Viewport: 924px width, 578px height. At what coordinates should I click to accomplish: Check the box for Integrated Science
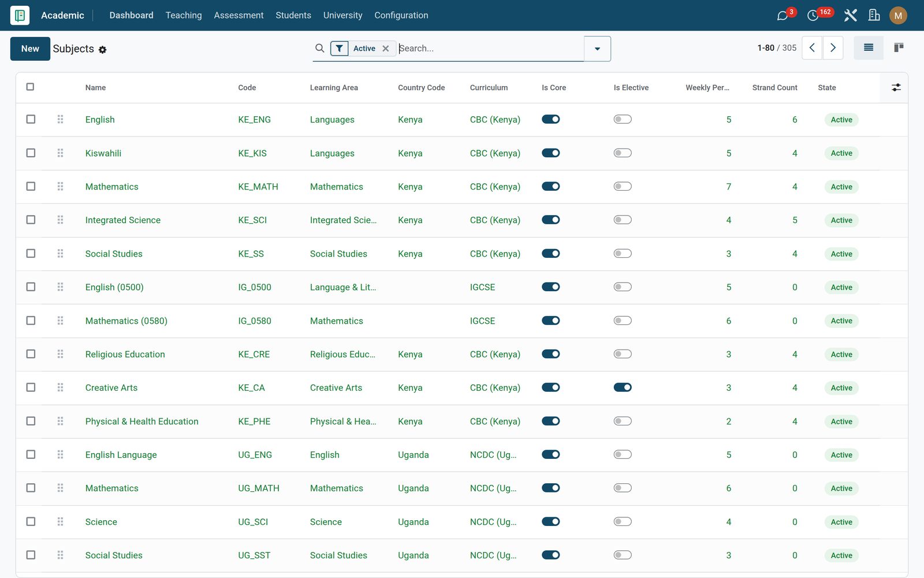tap(31, 220)
